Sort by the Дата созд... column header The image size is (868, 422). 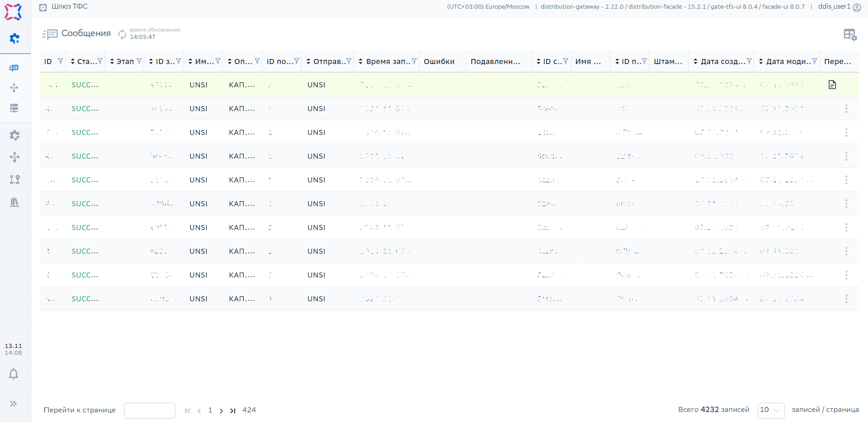coord(720,61)
